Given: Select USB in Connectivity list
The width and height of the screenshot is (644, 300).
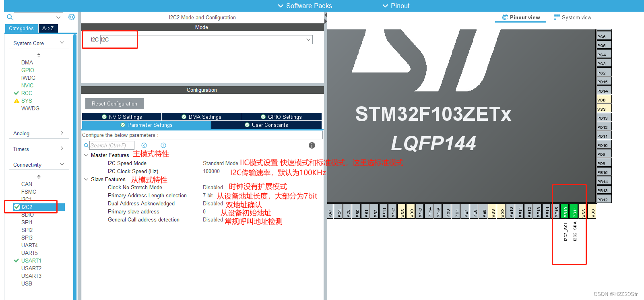Looking at the screenshot, I should pyautogui.click(x=27, y=283).
